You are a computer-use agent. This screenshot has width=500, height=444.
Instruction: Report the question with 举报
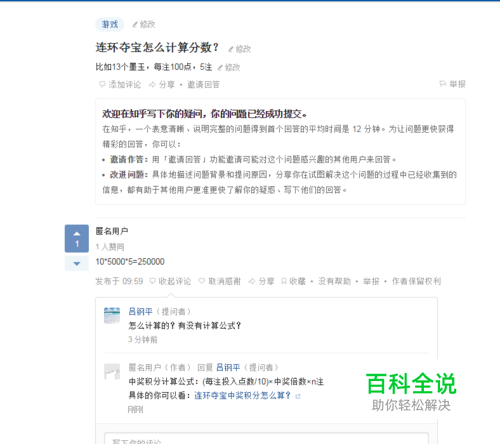452,84
